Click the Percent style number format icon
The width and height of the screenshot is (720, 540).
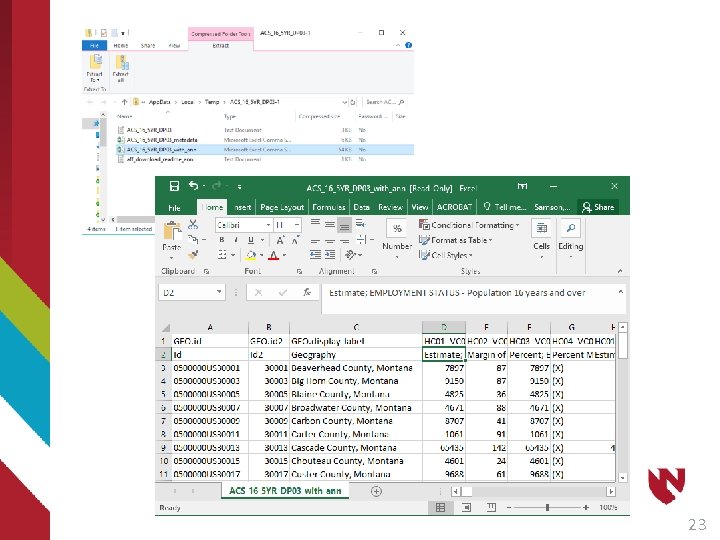tap(397, 229)
